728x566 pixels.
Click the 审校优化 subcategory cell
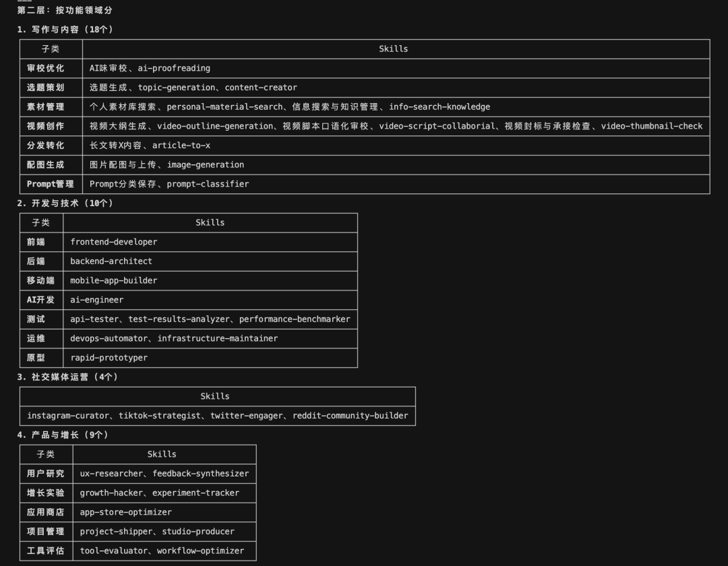pyautogui.click(x=46, y=68)
